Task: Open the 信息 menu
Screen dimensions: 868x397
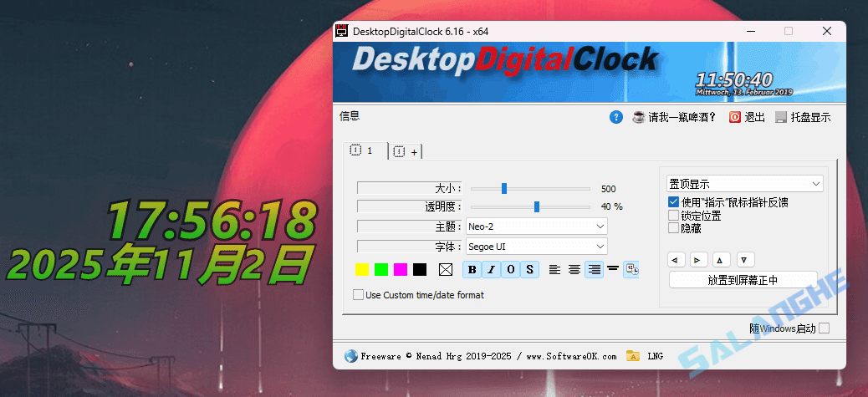Action: click(x=350, y=115)
